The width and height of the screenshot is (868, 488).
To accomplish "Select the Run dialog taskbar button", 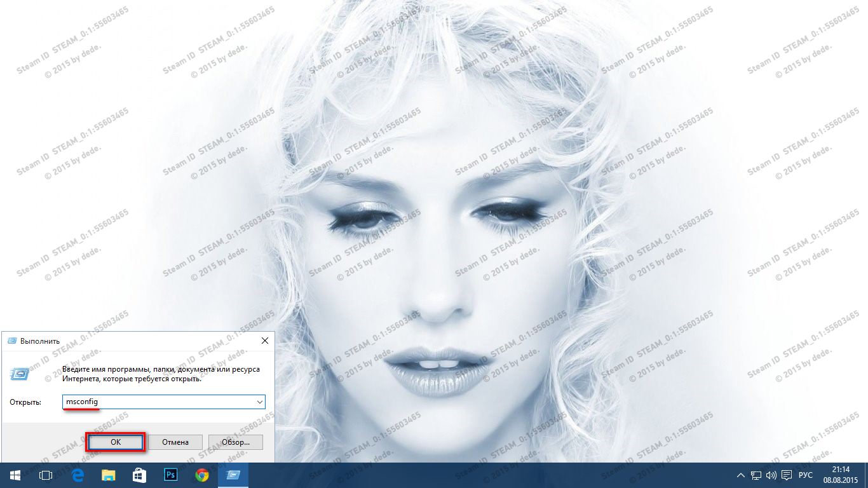I will 233,475.
